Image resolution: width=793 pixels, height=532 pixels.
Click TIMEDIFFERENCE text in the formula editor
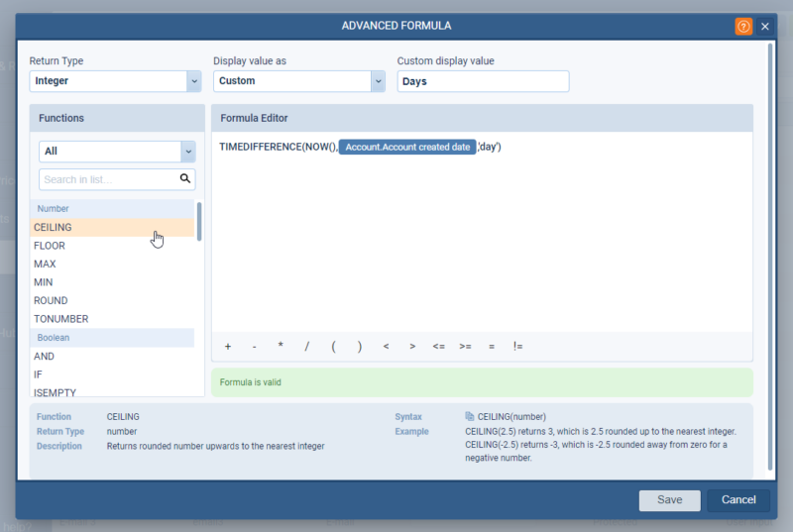(x=261, y=147)
